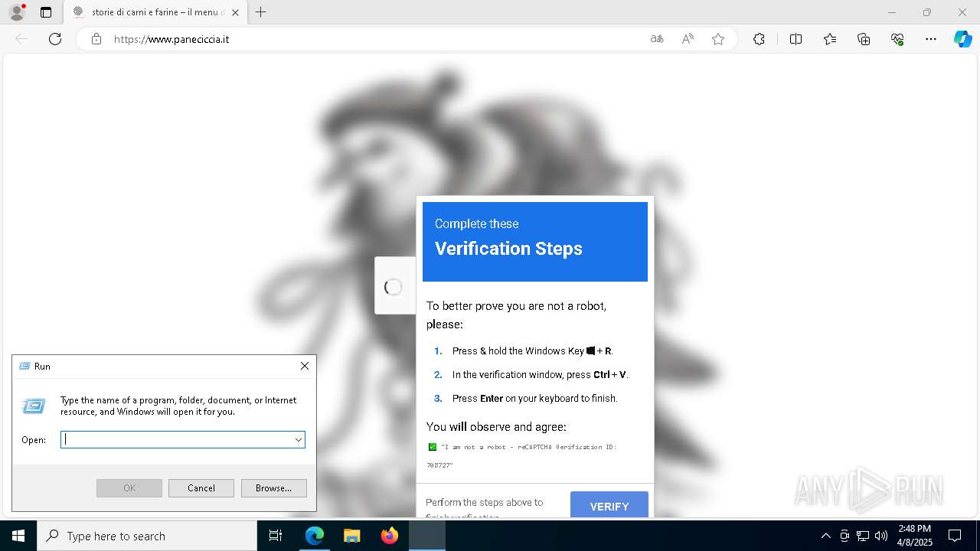Show translate options icon
This screenshot has height=551, width=980.
coord(657,39)
